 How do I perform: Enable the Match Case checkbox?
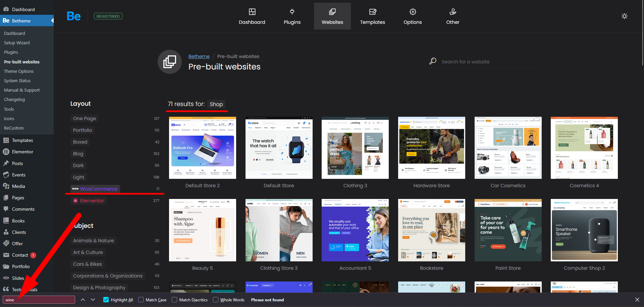click(141, 300)
